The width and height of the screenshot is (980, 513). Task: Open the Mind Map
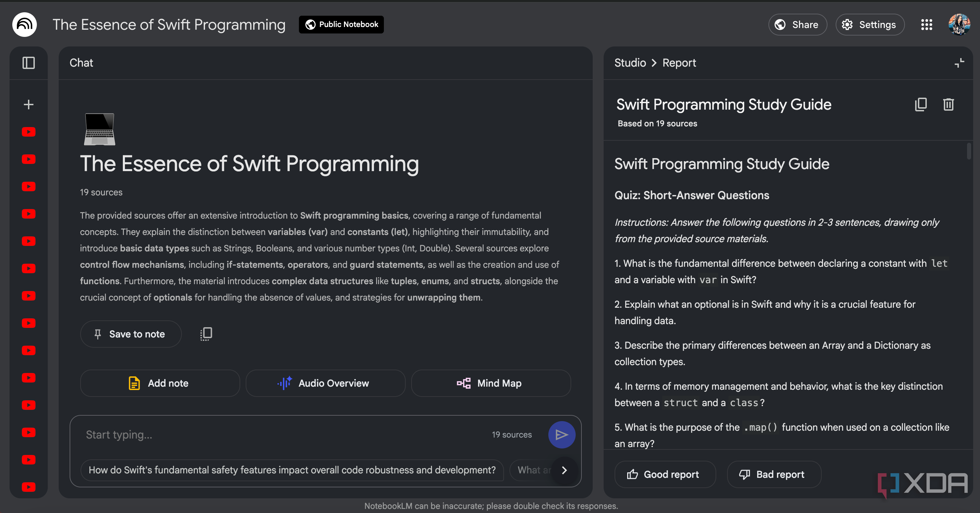pyautogui.click(x=491, y=383)
